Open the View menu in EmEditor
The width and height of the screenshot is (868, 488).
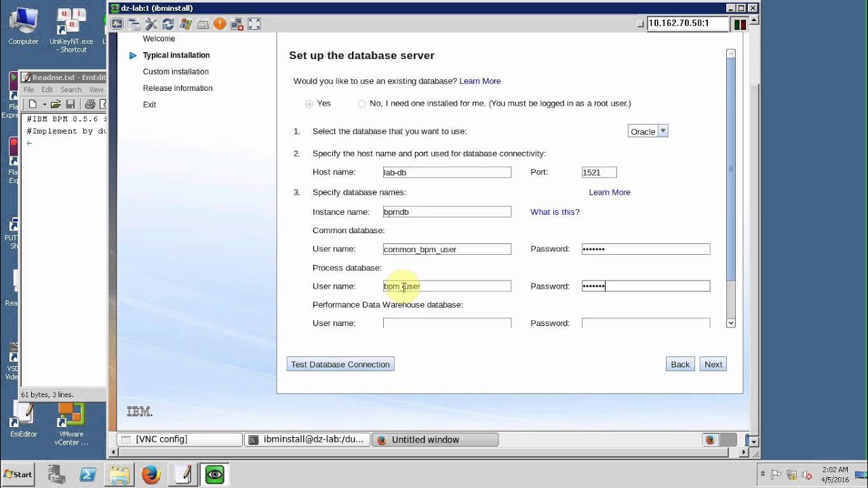click(x=96, y=89)
